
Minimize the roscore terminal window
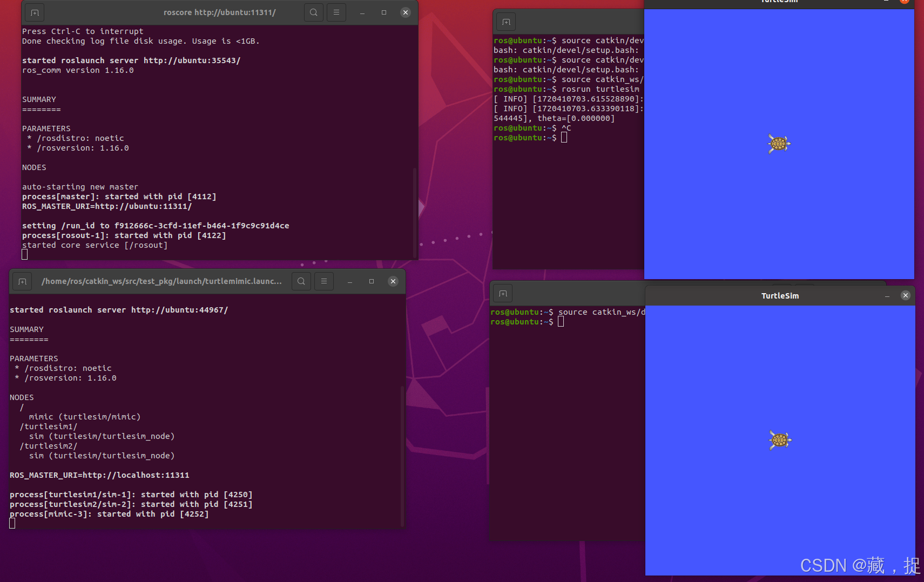362,12
